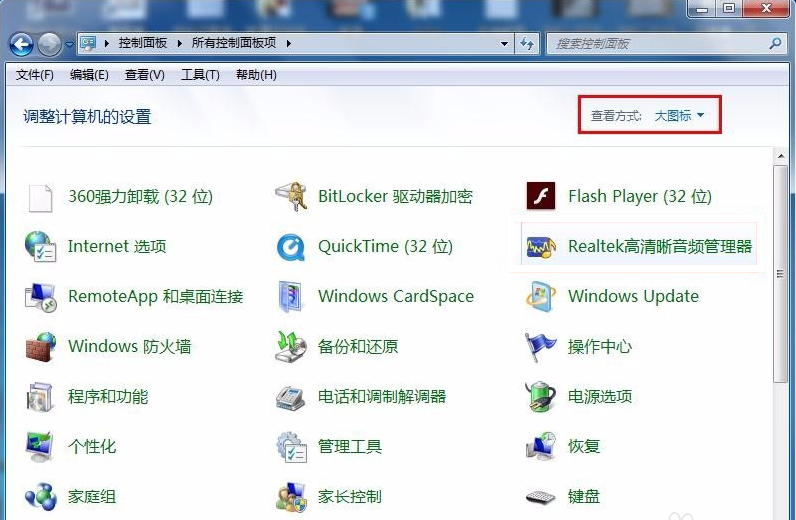This screenshot has height=520, width=796.
Task: Expand arrow after 控制面板 in breadcrumb
Action: tap(180, 44)
